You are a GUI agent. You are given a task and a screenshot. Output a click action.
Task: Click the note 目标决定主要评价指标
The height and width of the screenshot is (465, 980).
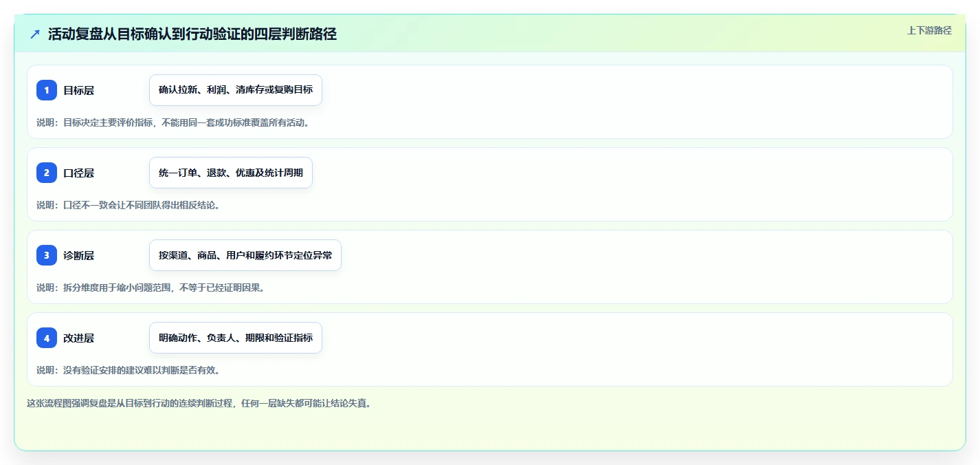click(173, 122)
